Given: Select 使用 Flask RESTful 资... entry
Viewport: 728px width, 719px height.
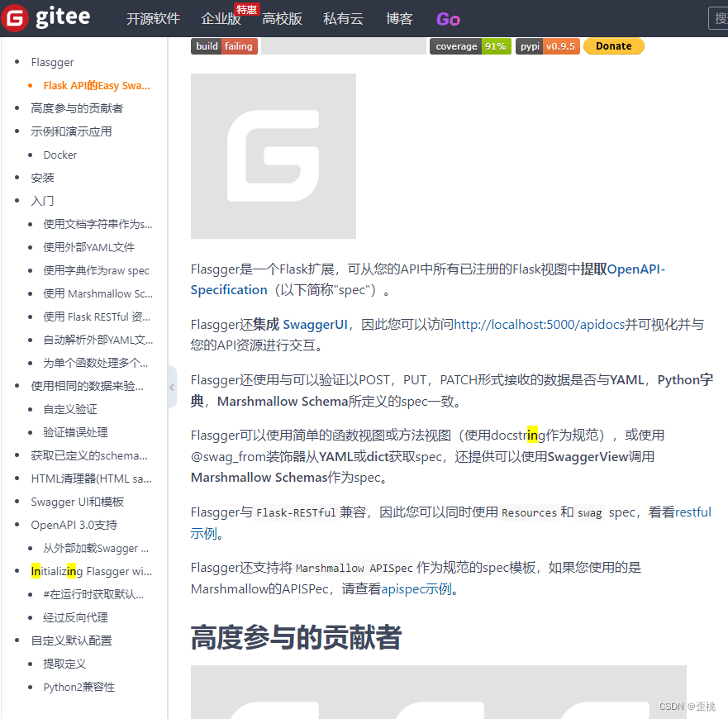Looking at the screenshot, I should [x=97, y=317].
